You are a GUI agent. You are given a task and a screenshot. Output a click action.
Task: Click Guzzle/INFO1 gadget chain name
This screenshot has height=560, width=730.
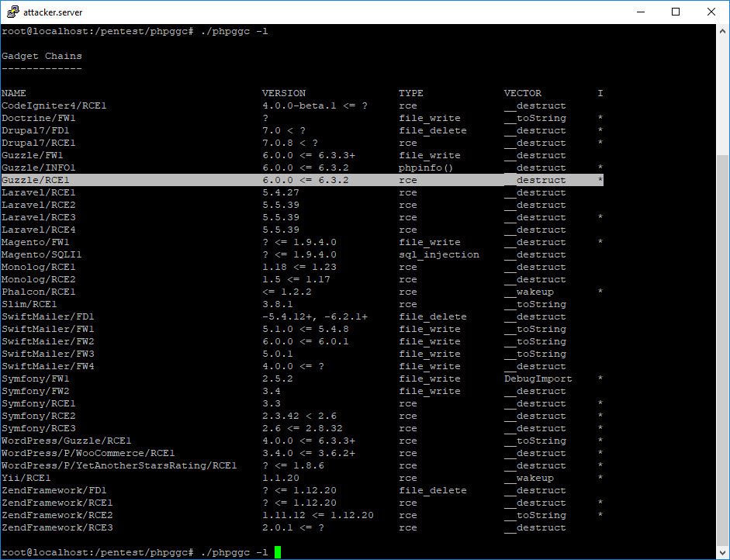click(x=39, y=168)
